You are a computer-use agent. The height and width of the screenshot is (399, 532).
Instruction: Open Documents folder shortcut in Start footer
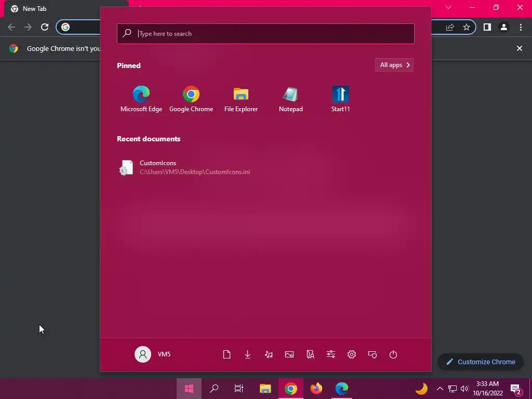point(227,354)
